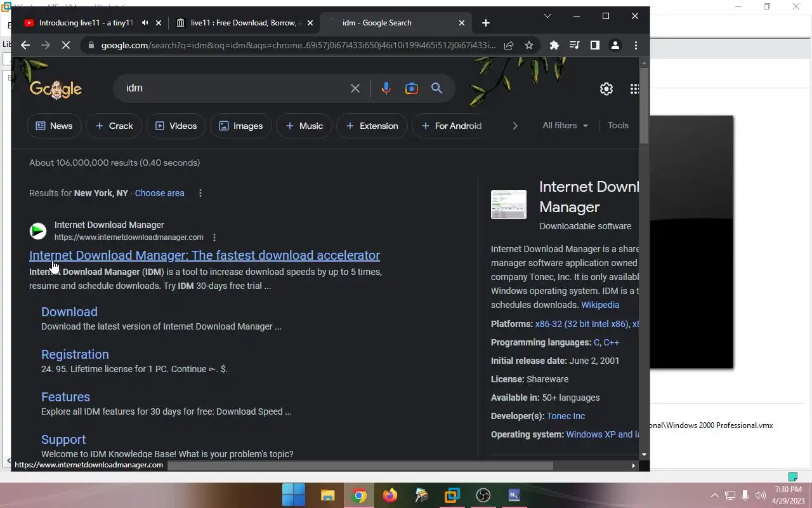
Task: Click the Google doodle logo
Action: coord(56,90)
